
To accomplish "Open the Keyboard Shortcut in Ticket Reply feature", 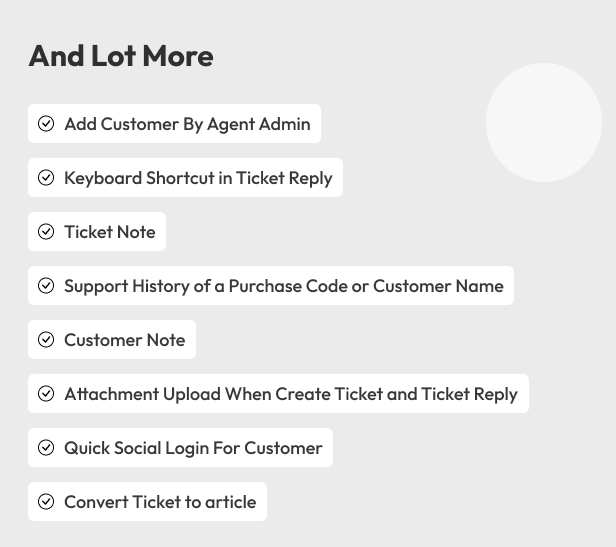I will tap(198, 178).
